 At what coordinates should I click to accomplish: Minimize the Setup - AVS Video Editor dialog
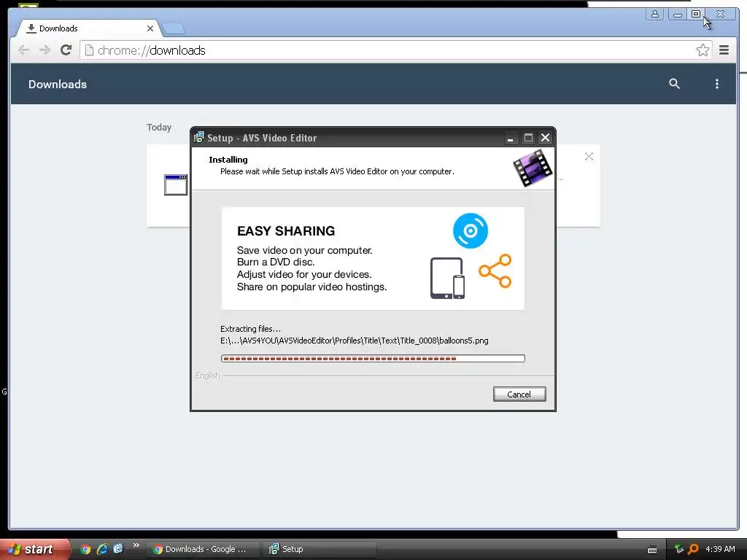pos(510,138)
